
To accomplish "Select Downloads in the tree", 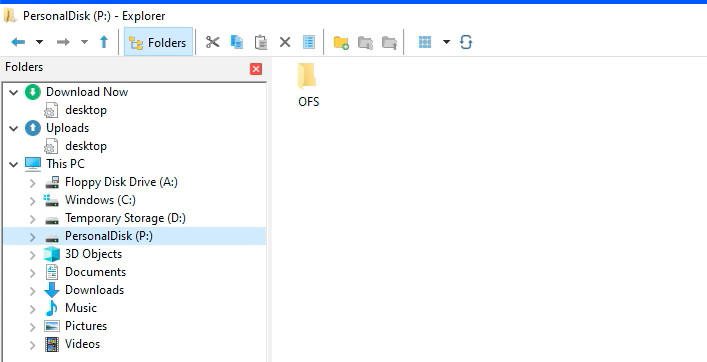I will tap(95, 290).
